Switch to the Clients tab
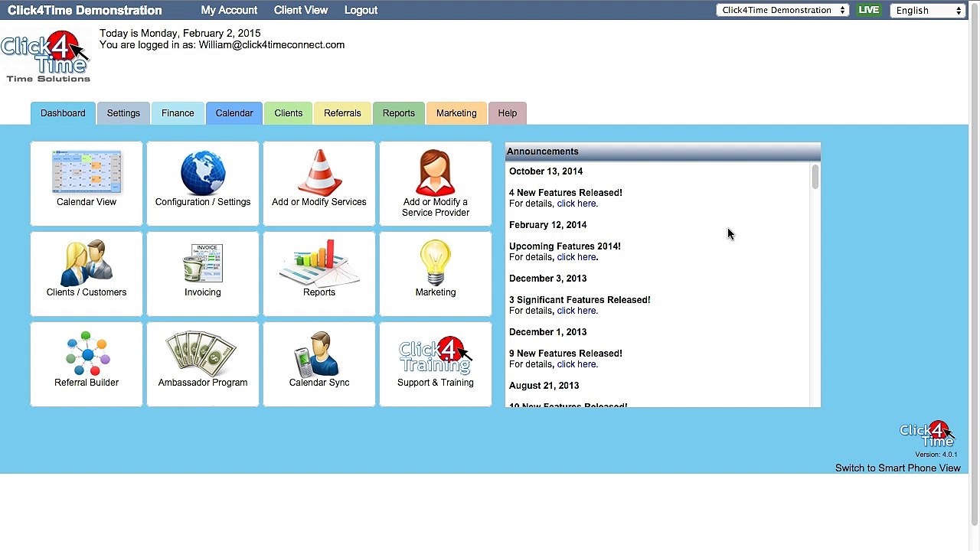 [289, 113]
